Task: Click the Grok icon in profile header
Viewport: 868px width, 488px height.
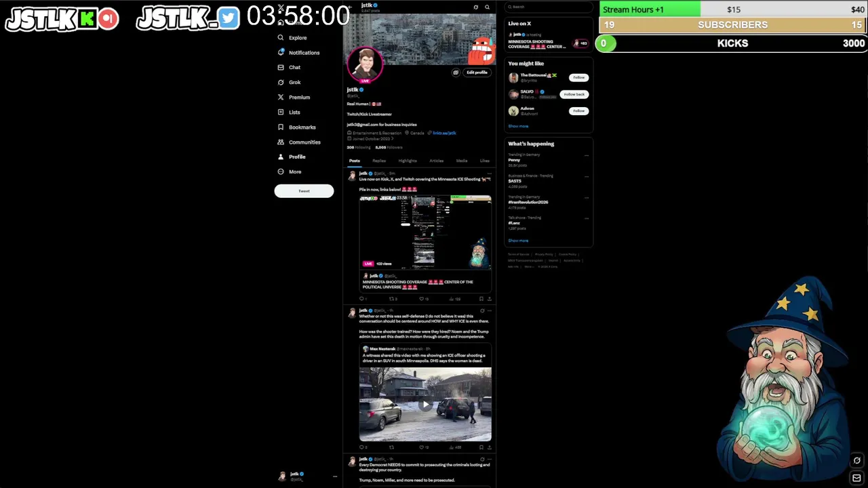Action: click(x=476, y=7)
